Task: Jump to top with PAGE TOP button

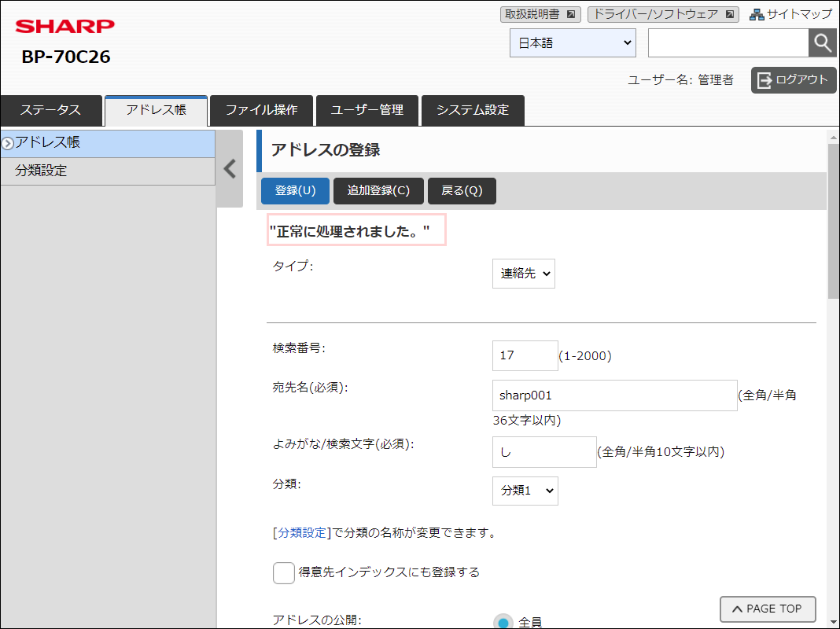Action: (x=767, y=609)
